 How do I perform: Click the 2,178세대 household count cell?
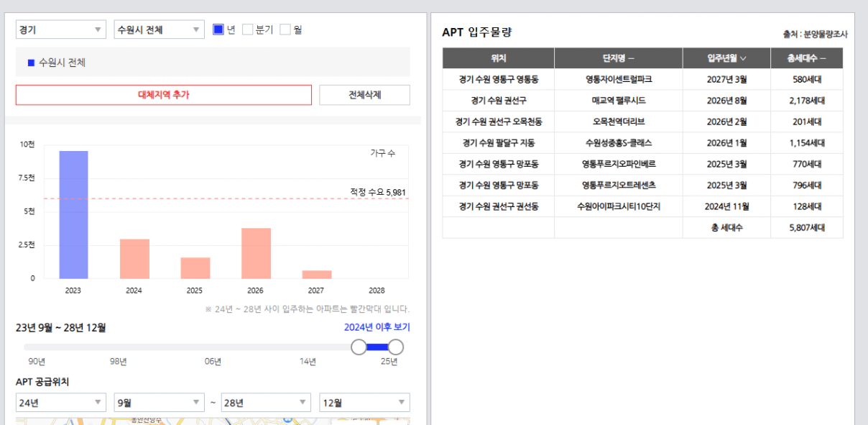[x=806, y=101]
